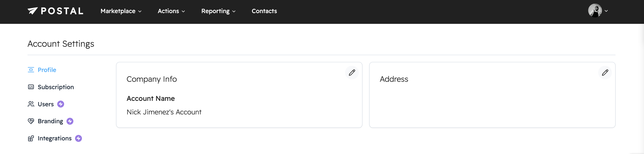Click the Users people icon
This screenshot has height=154, width=644.
pyautogui.click(x=31, y=104)
